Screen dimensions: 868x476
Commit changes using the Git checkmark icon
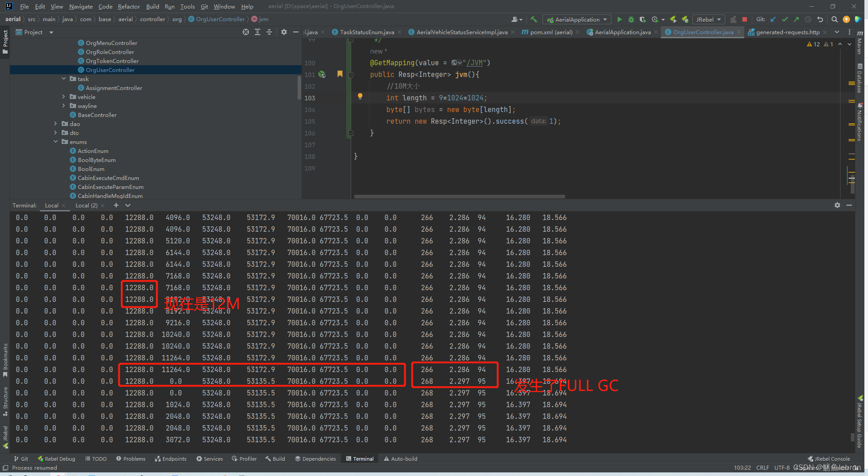click(785, 19)
